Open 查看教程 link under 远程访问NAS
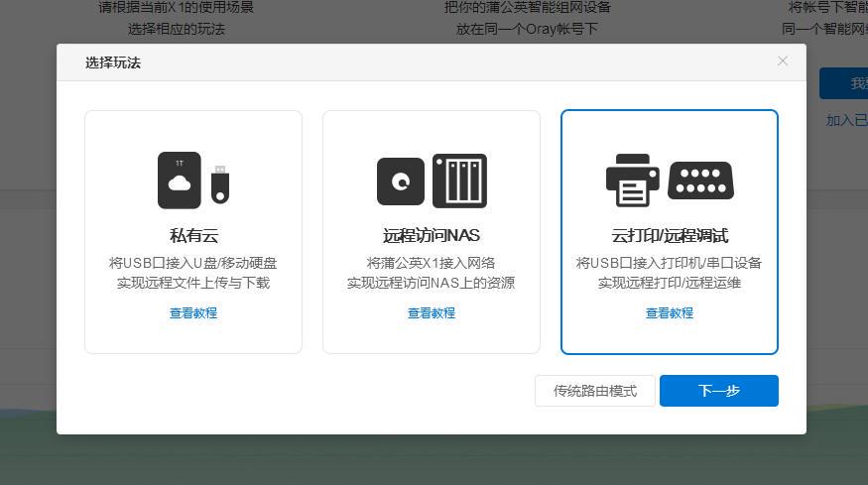 tap(432, 312)
